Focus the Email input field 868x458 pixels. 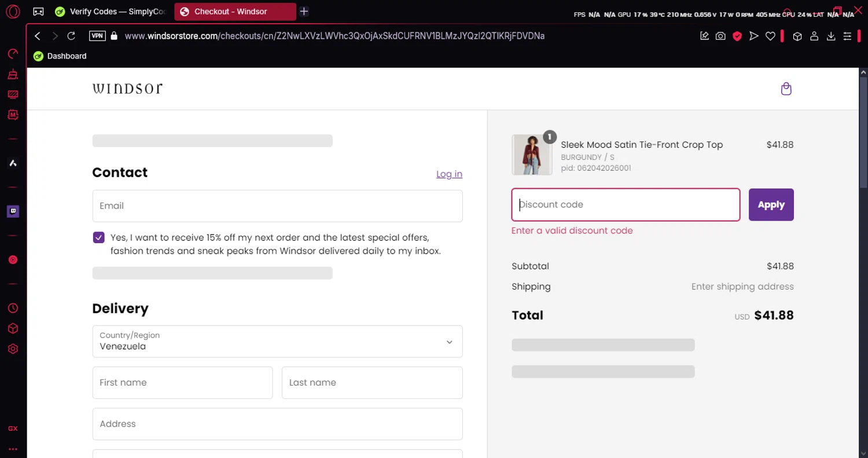click(x=277, y=206)
